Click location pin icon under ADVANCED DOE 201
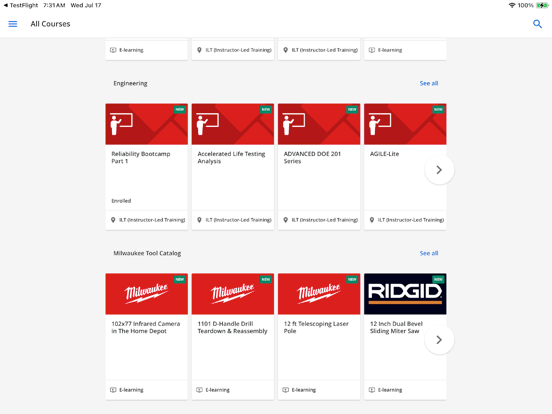The height and width of the screenshot is (414, 552). (286, 220)
